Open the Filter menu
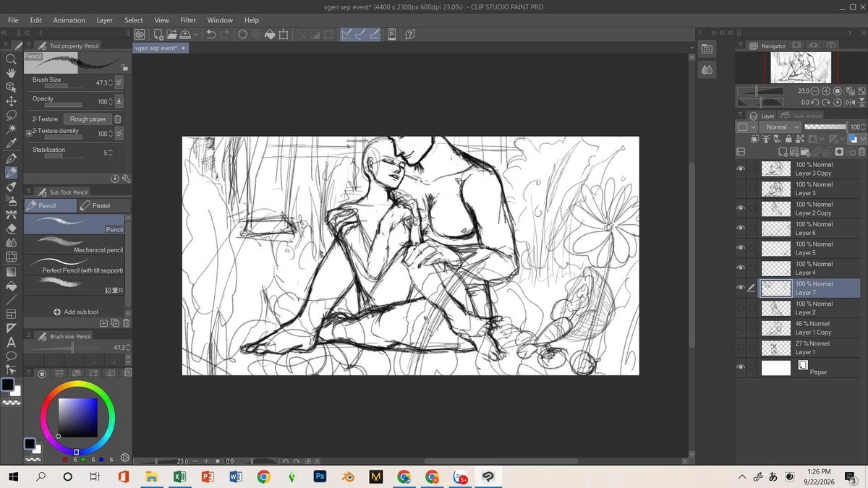Viewport: 868px width, 488px height. pyautogui.click(x=188, y=20)
